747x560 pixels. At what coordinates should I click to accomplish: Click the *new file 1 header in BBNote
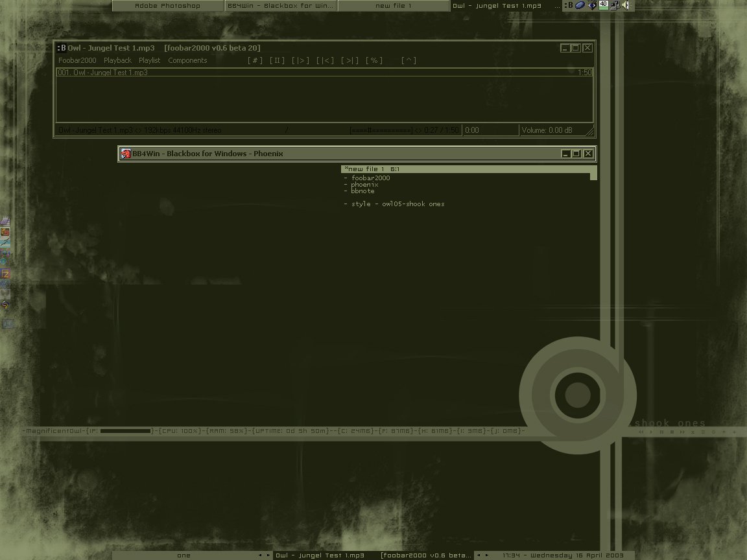pos(469,169)
